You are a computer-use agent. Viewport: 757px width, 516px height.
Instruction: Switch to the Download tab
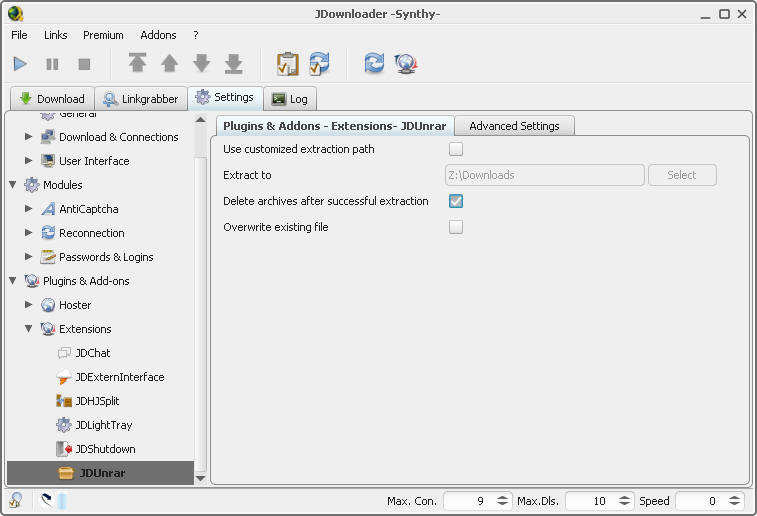click(52, 99)
